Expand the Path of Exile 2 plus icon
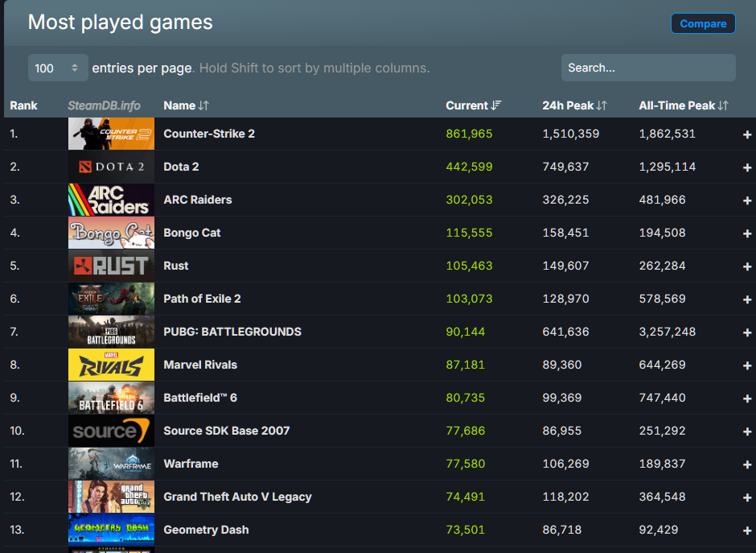Screen dimensions: 756x553 pyautogui.click(x=747, y=299)
